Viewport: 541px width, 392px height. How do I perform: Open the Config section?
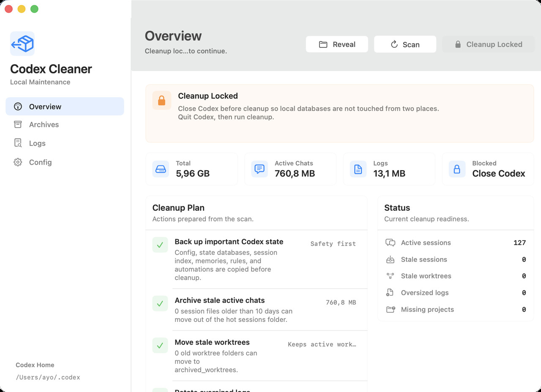[x=65, y=162]
